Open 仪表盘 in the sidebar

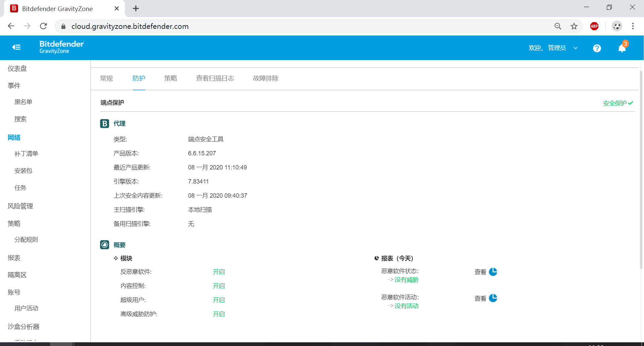17,68
